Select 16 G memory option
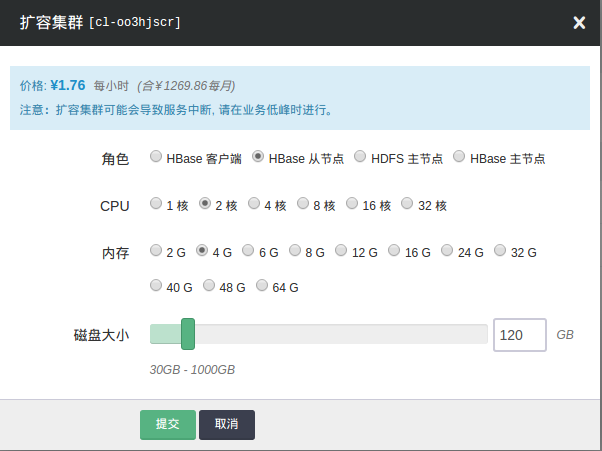The height and width of the screenshot is (451, 602). (394, 251)
